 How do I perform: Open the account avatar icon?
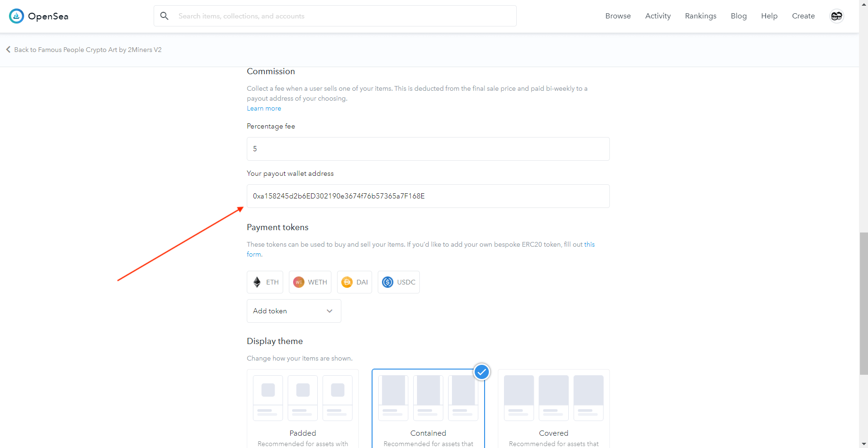pyautogui.click(x=836, y=16)
